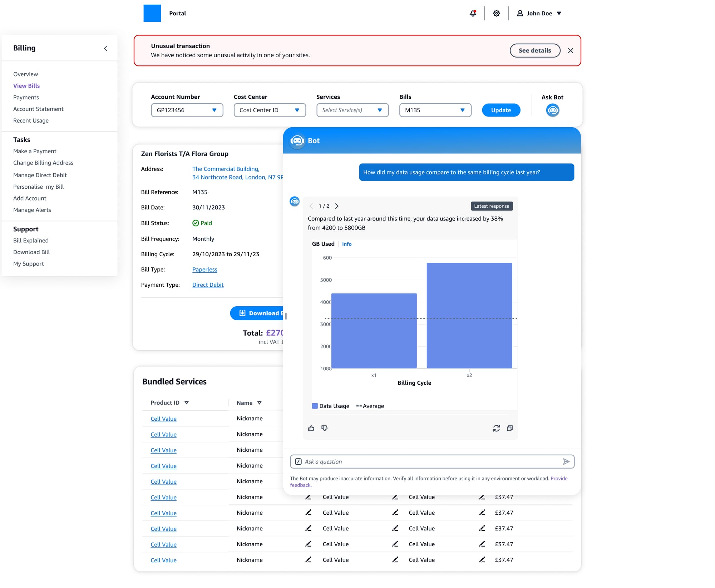This screenshot has width=715, height=588.
Task: Regenerate the bot response
Action: pyautogui.click(x=496, y=428)
